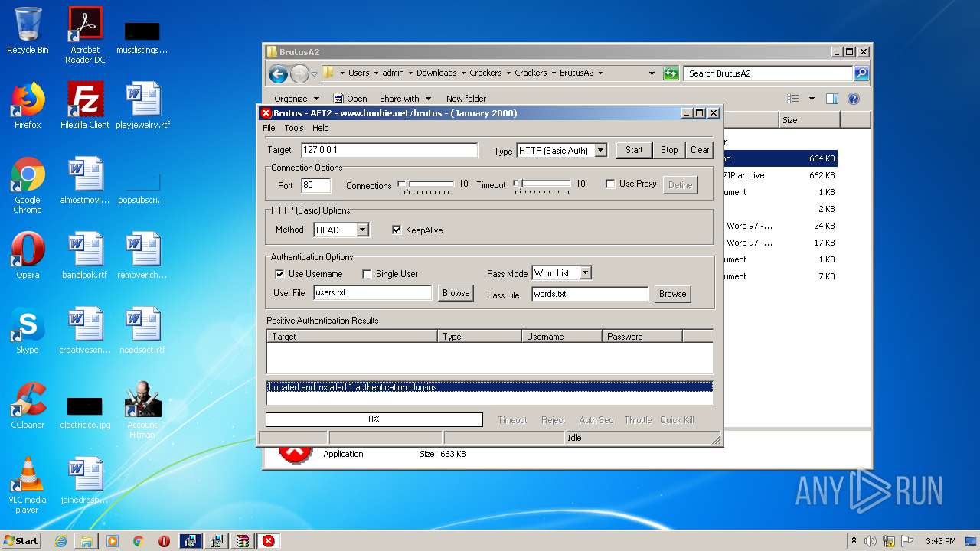Click Explorer search magnifier icon
980x551 pixels.
point(861,73)
